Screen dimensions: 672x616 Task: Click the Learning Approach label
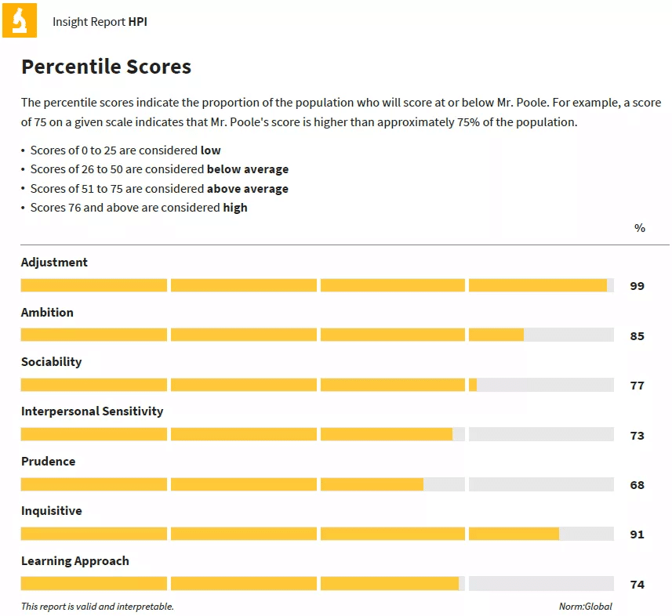click(x=75, y=560)
